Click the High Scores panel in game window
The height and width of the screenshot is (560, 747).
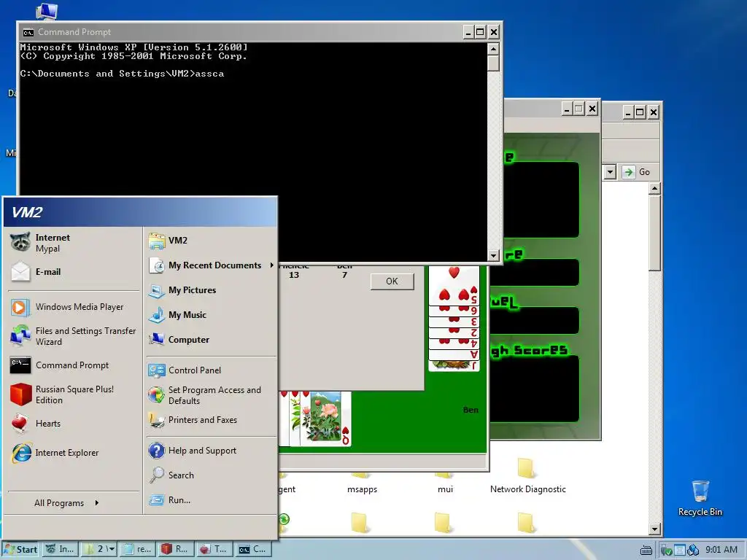point(534,389)
